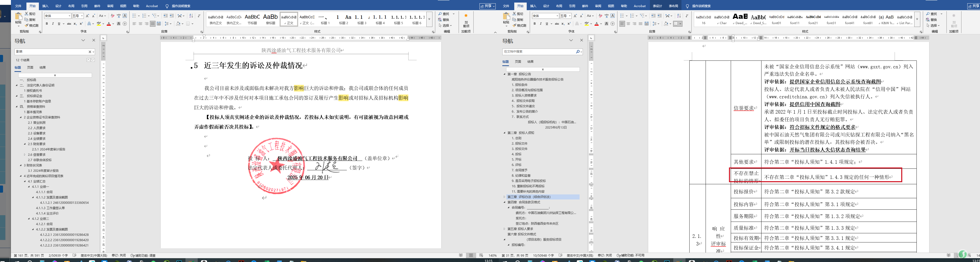980x262 pixels.
Task: Click Clear Formatting eraser icon in right window
Action: pyautogui.click(x=600, y=16)
